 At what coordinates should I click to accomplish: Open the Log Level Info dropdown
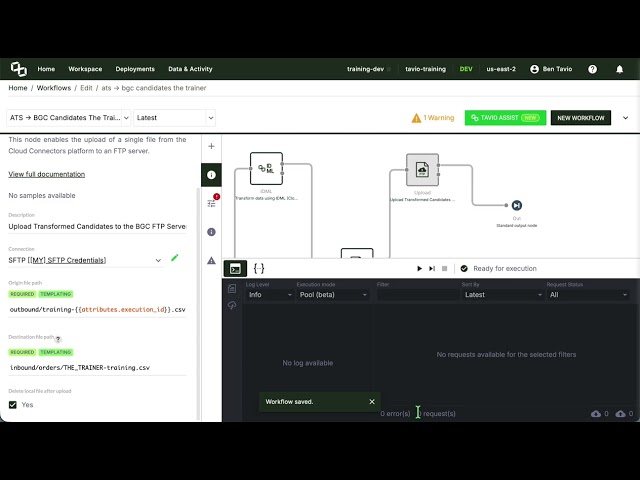269,295
